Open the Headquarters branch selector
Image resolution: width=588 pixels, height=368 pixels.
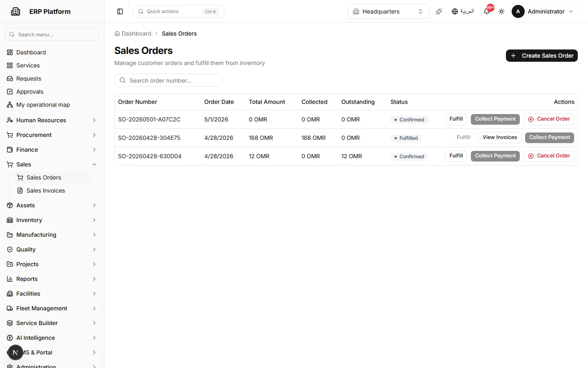coord(388,11)
